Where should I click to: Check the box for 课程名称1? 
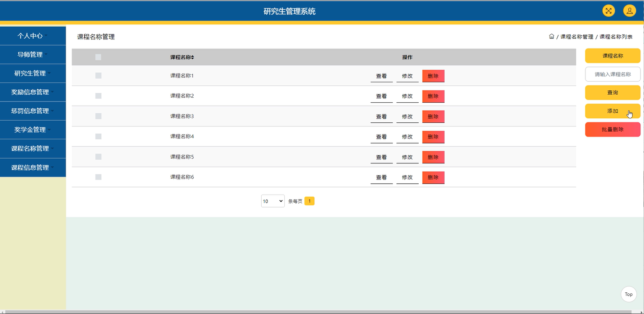coord(98,75)
